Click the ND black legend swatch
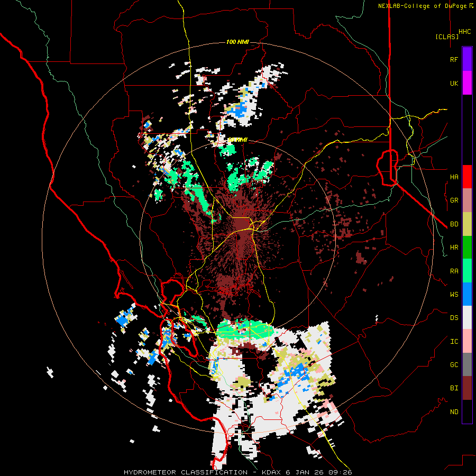This screenshot has height=476, width=476. [467, 412]
